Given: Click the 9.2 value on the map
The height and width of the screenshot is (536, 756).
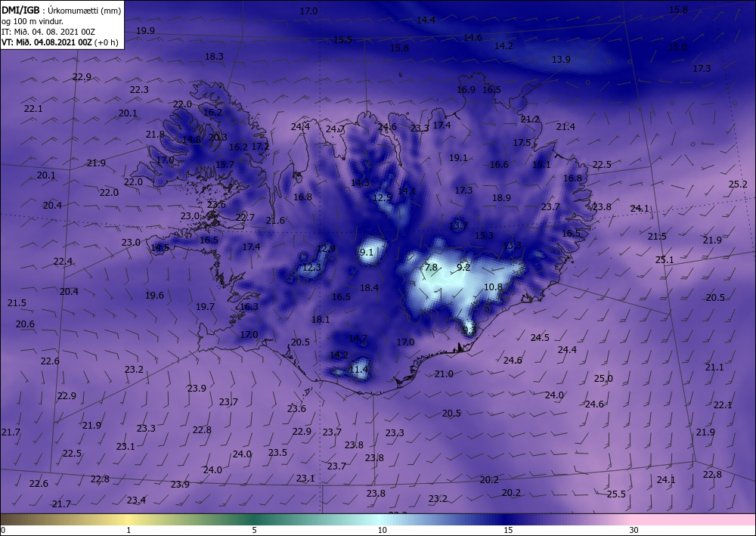Looking at the screenshot, I should pos(463,267).
